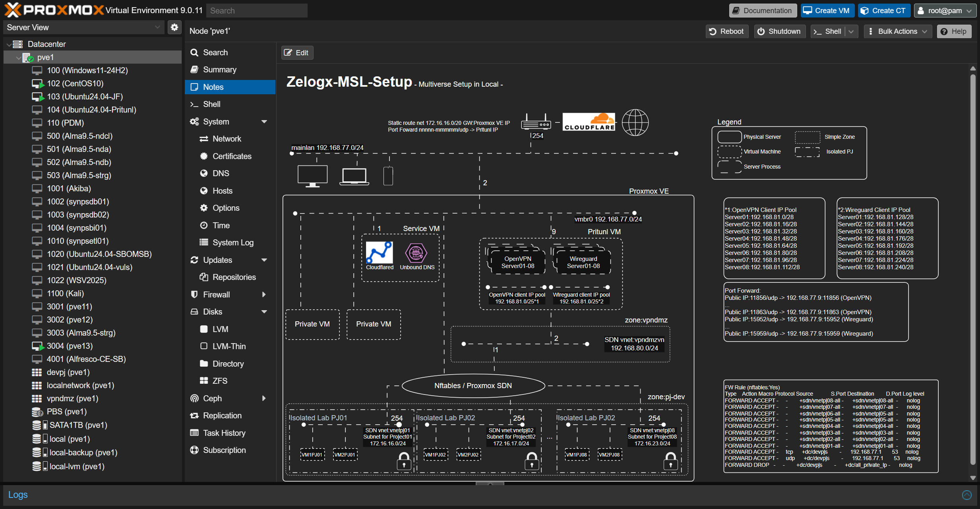Click the gear icon next to Server View
The width and height of the screenshot is (980, 509).
coord(174,27)
